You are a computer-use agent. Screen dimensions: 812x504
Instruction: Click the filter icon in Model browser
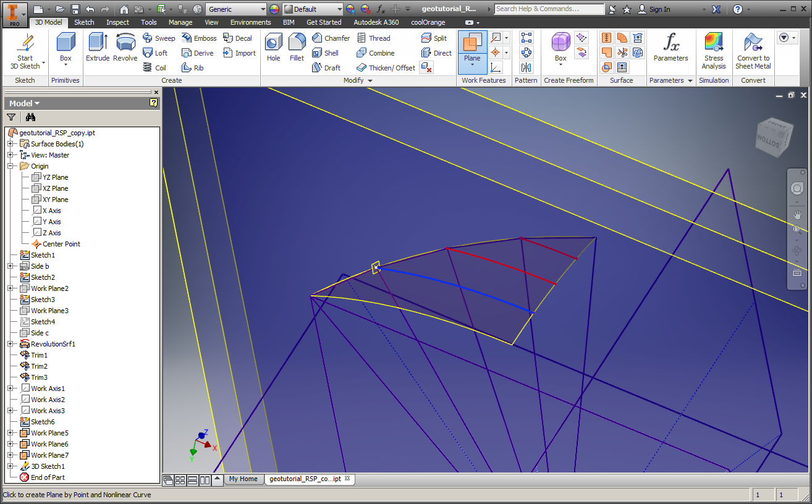(11, 117)
